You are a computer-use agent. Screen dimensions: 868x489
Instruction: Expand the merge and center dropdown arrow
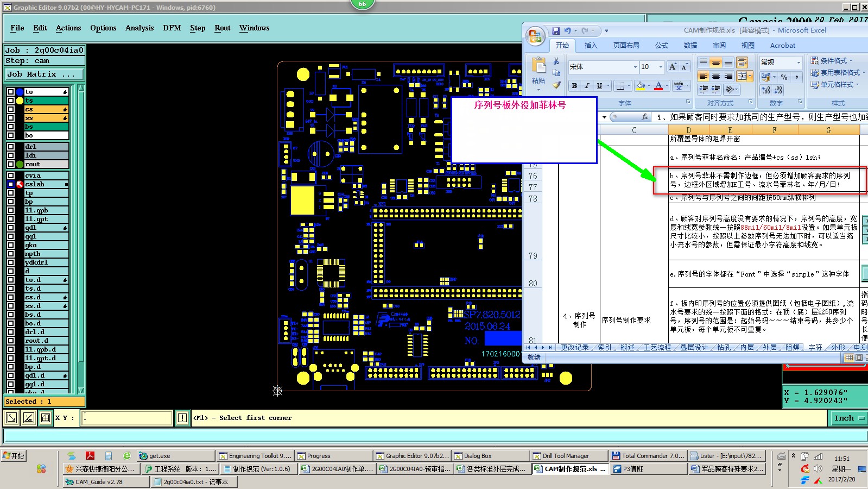pyautogui.click(x=751, y=76)
